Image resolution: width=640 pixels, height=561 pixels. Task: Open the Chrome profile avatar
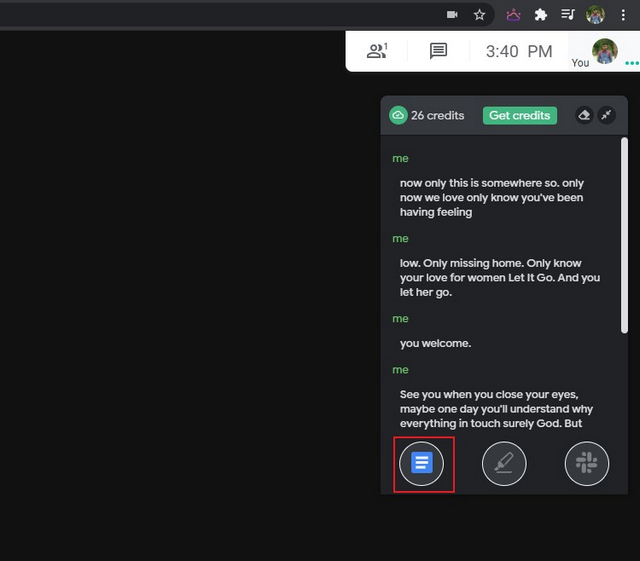(x=596, y=15)
